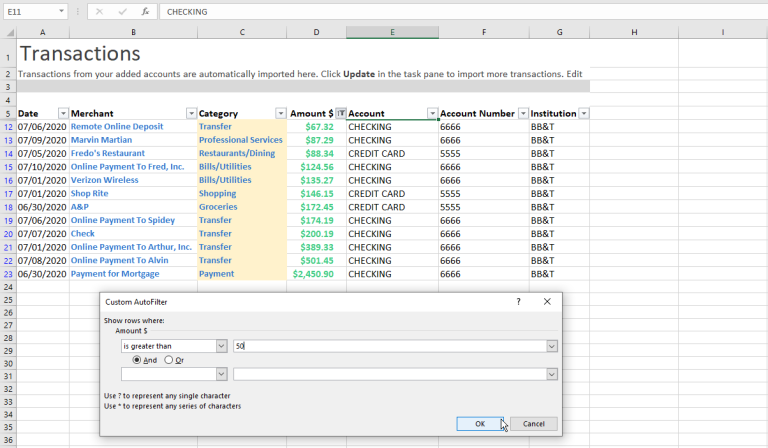Open the Merchant column filter dropdown
Screen dimensions: 768x448
point(191,114)
